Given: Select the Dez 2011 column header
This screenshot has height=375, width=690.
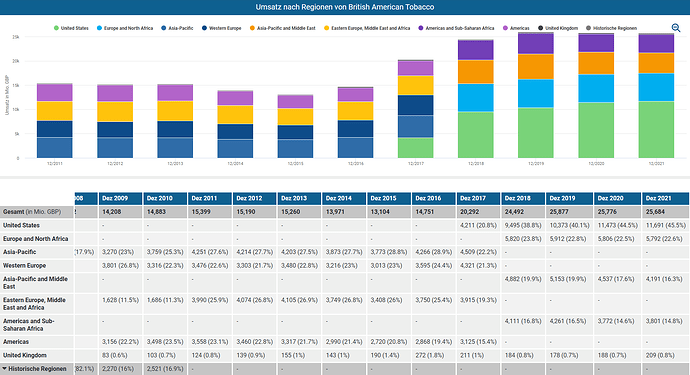Looking at the screenshot, I should [x=210, y=199].
